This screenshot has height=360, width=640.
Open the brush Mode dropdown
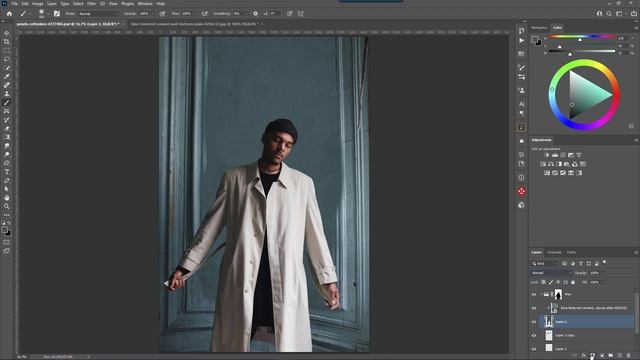98,13
